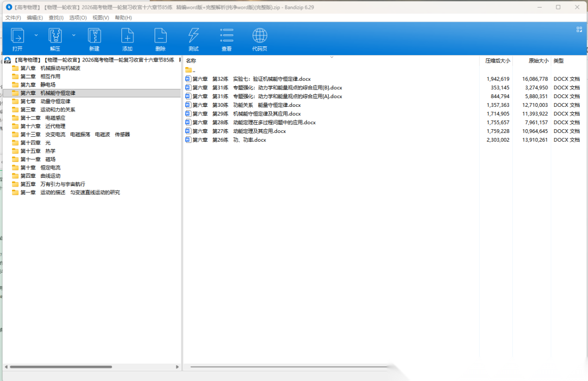This screenshot has height=381, width=588.
Task: Sort files by 名称 column header
Action: point(191,61)
